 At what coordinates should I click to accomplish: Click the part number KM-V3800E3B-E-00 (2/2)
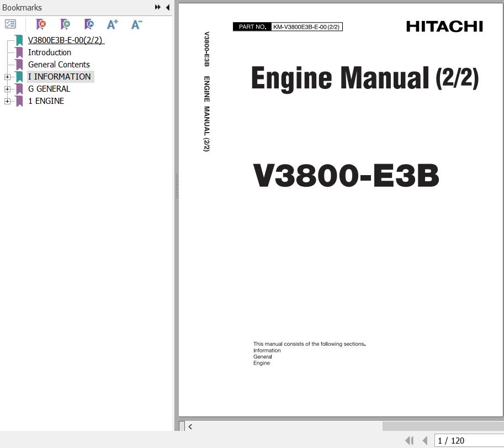coord(306,27)
